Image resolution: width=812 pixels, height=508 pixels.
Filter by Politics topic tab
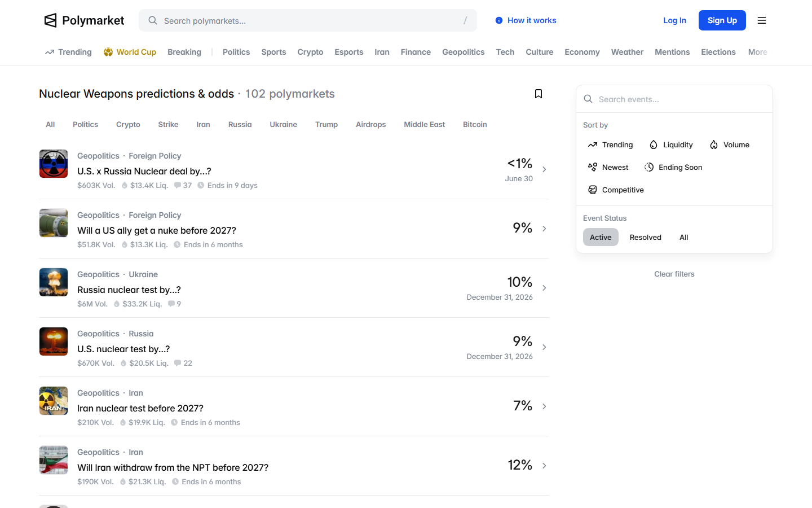(85, 124)
